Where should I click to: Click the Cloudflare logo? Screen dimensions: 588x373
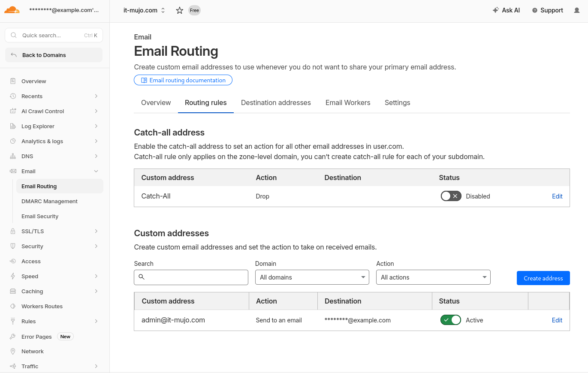click(x=12, y=10)
